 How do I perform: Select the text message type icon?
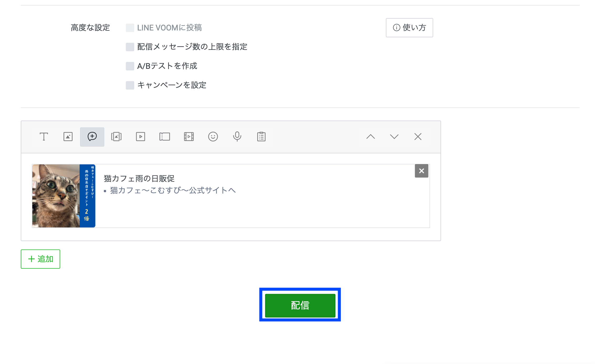click(44, 137)
